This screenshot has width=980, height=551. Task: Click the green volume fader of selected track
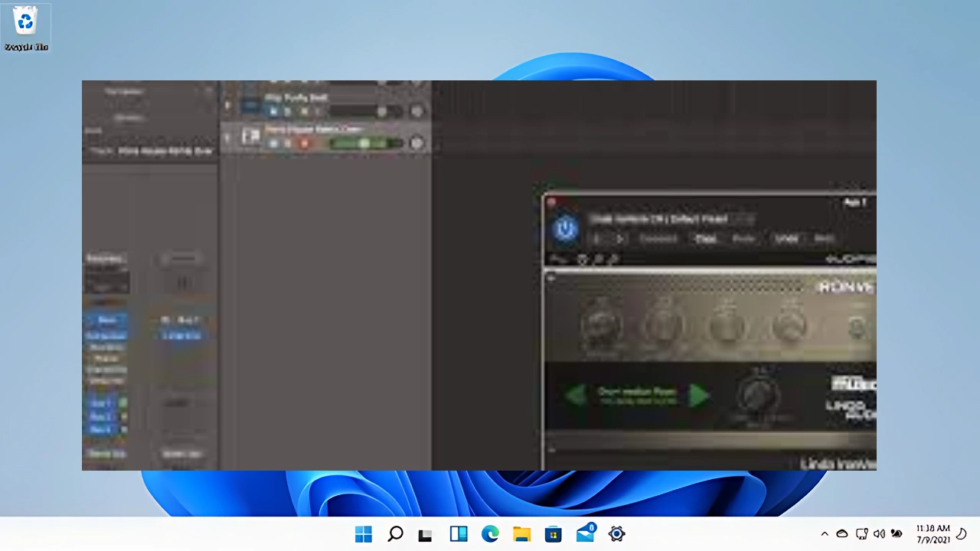click(x=365, y=143)
